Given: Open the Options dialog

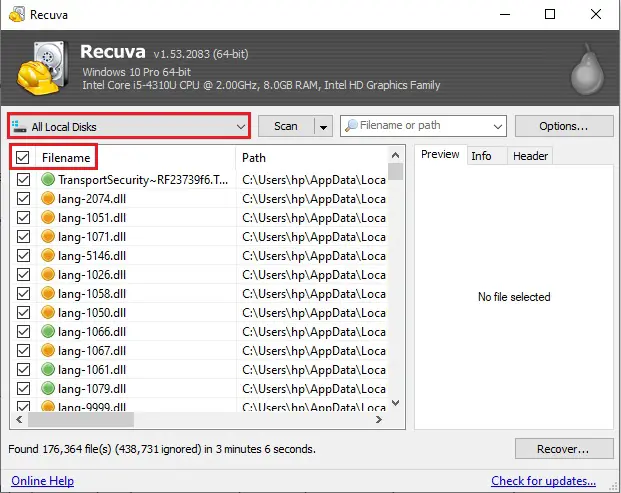Looking at the screenshot, I should click(x=564, y=126).
